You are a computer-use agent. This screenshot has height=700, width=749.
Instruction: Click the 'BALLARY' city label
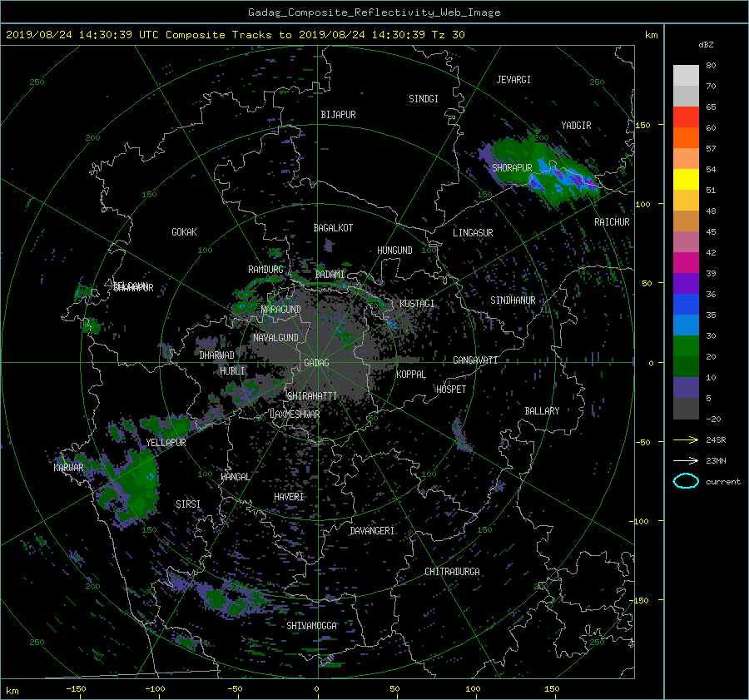pos(542,411)
